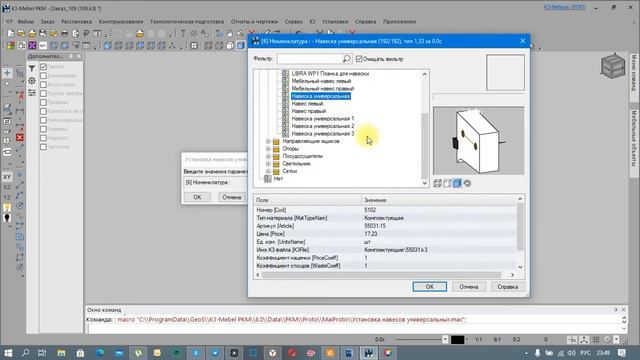
Task: Toggle the fifth checkbox in side panel list
Action: point(43,102)
